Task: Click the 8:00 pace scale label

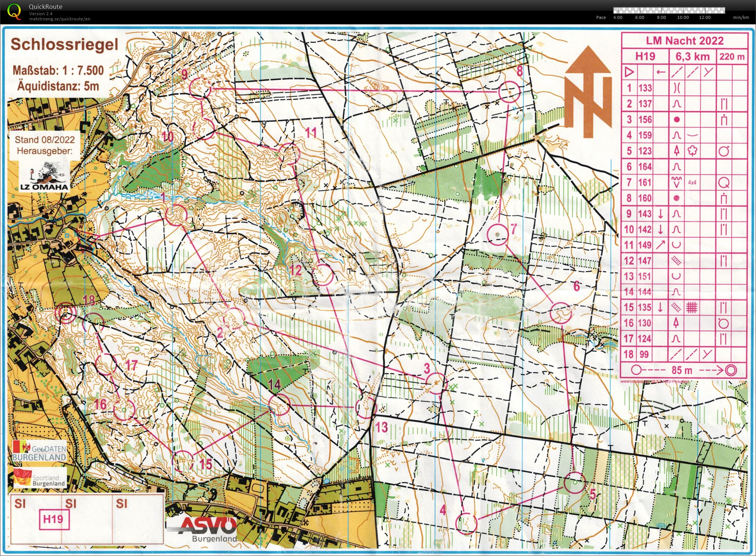Action: point(661,17)
